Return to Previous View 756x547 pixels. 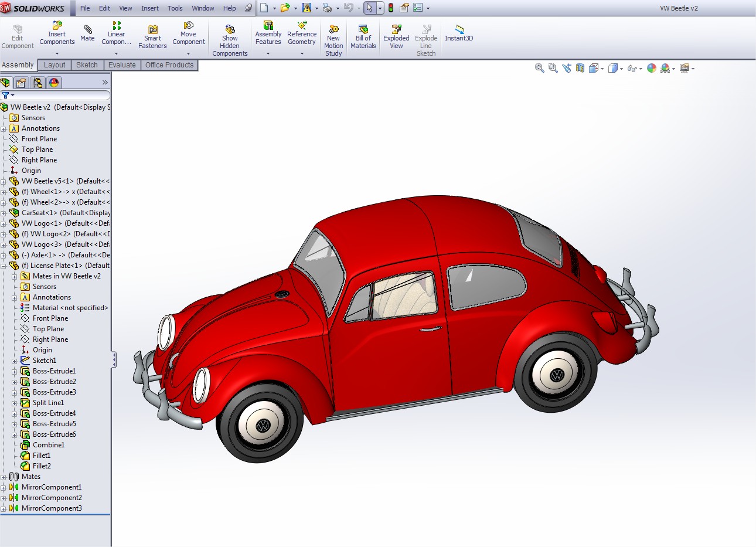point(567,69)
